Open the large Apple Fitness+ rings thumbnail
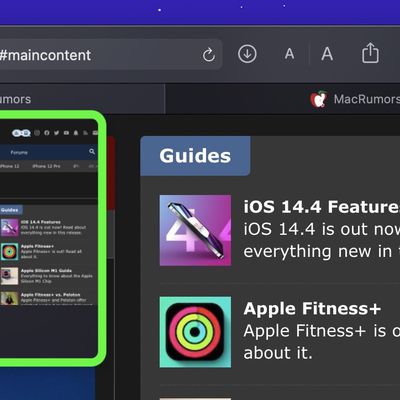400x400 pixels. click(195, 332)
